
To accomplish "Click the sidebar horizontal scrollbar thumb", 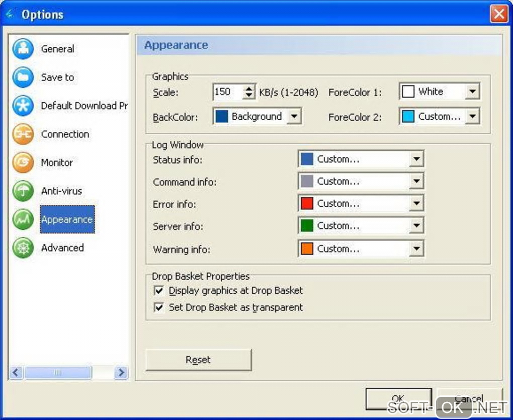I will point(58,372).
